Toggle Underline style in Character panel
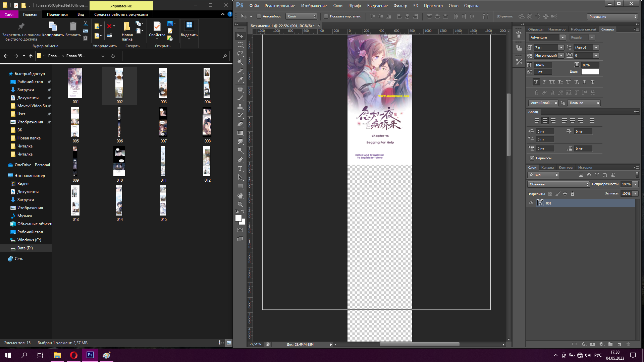This screenshot has width=644, height=362. coord(585,82)
